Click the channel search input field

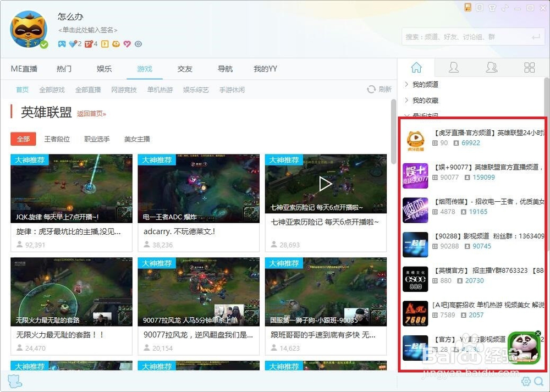coord(474,36)
